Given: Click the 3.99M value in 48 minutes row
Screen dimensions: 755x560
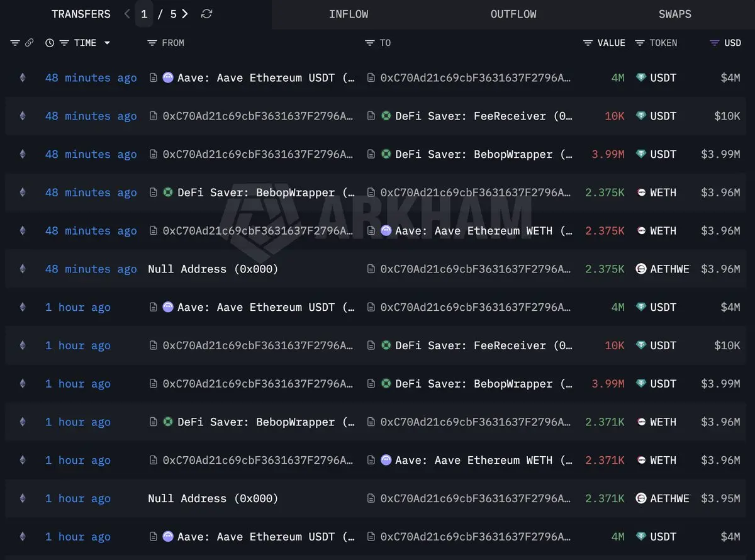Looking at the screenshot, I should pyautogui.click(x=608, y=155).
